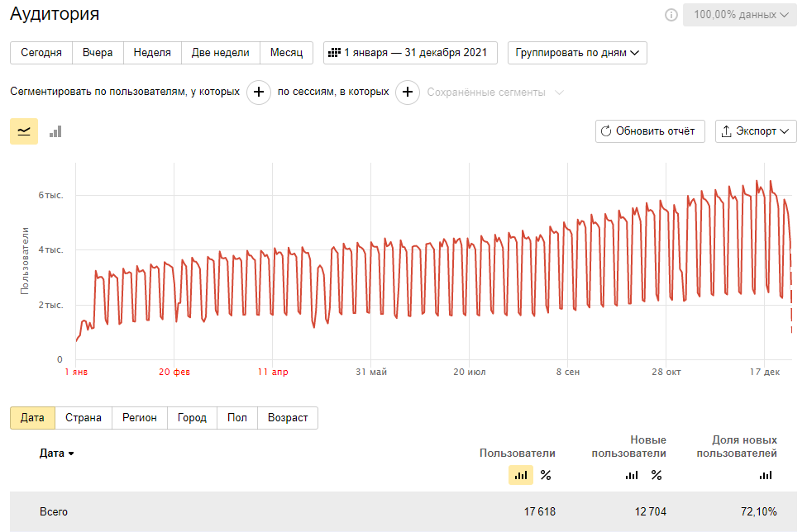Open the 100,00% данных dropdown

[740, 15]
